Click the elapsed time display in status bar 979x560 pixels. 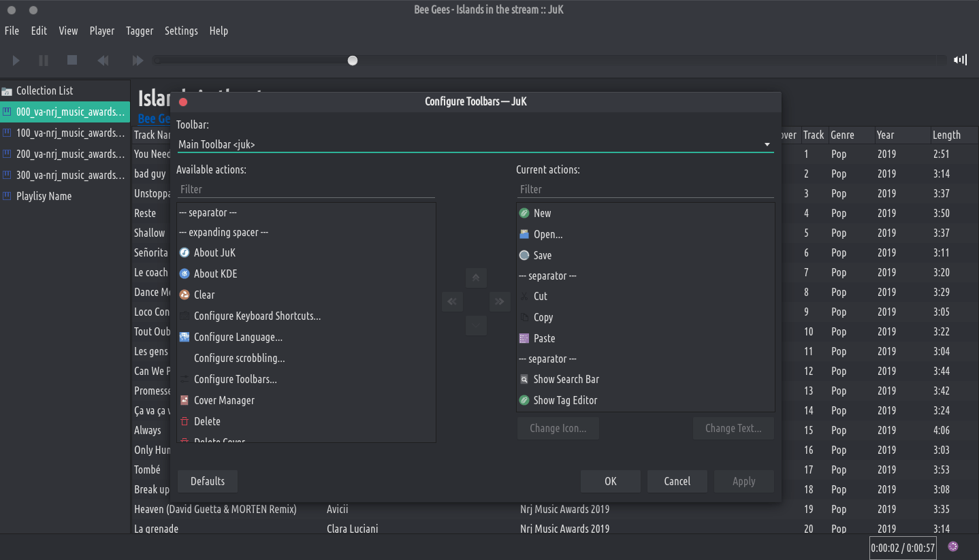[x=903, y=548]
